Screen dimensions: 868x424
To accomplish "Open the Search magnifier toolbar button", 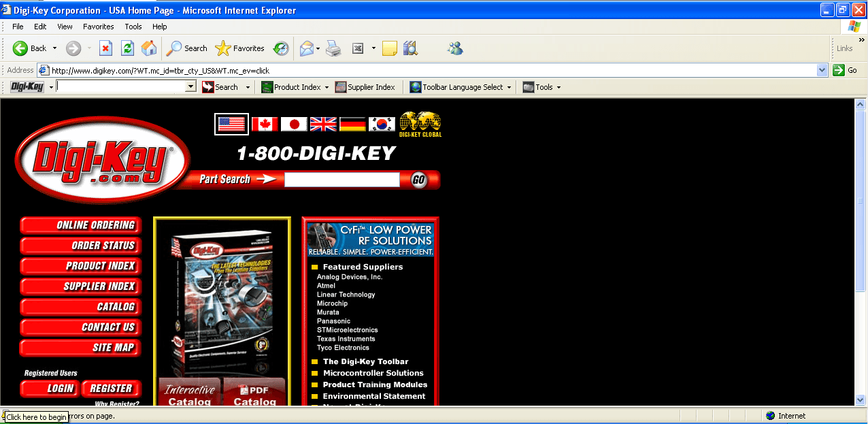I will click(x=187, y=48).
